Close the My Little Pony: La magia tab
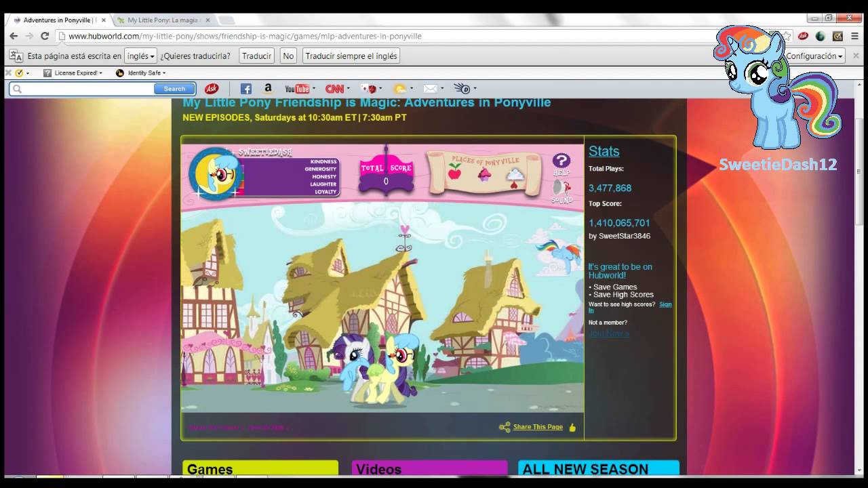The width and height of the screenshot is (868, 488). 207,20
